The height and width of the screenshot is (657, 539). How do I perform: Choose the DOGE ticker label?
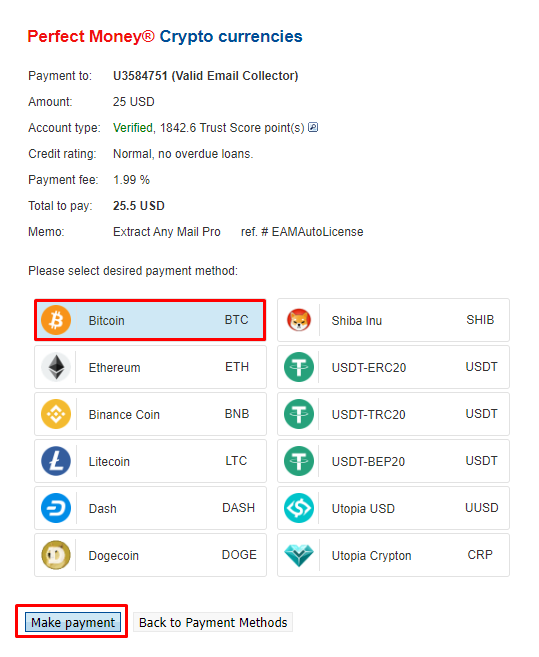239,555
